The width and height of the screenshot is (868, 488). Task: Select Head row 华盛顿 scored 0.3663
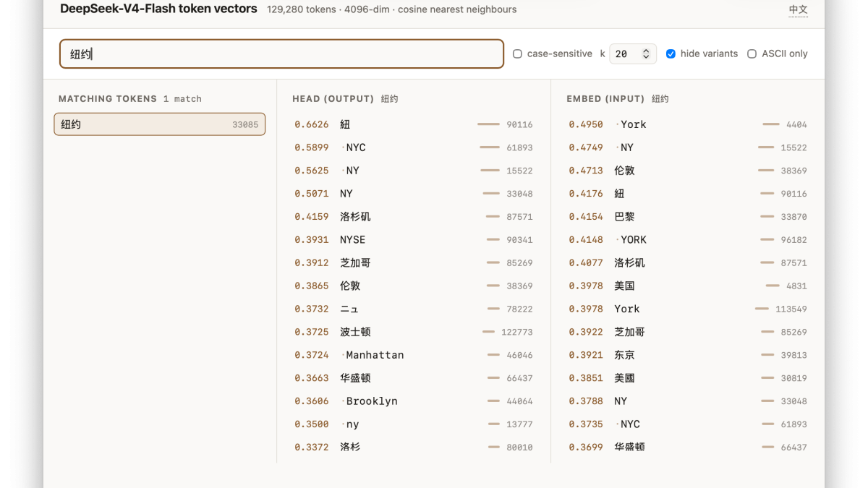pyautogui.click(x=414, y=378)
